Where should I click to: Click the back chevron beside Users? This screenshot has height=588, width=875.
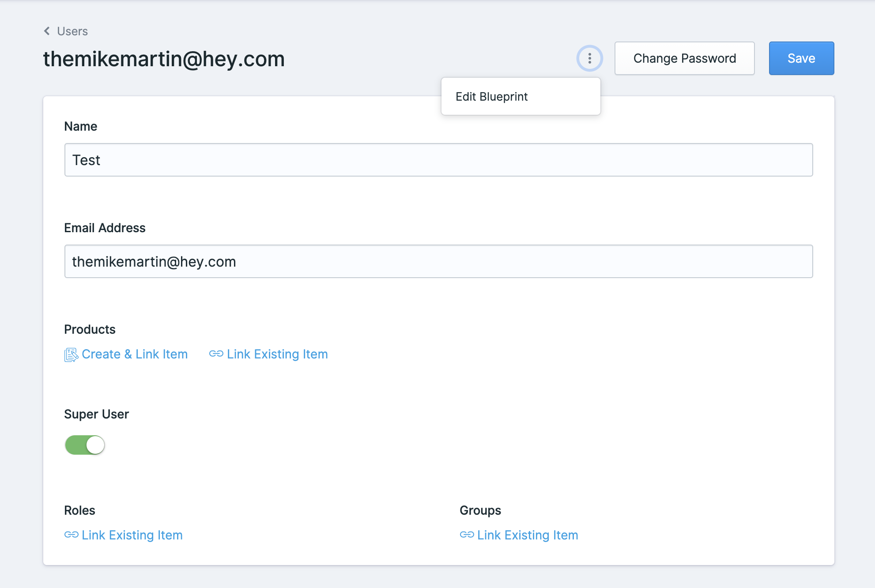coord(47,31)
